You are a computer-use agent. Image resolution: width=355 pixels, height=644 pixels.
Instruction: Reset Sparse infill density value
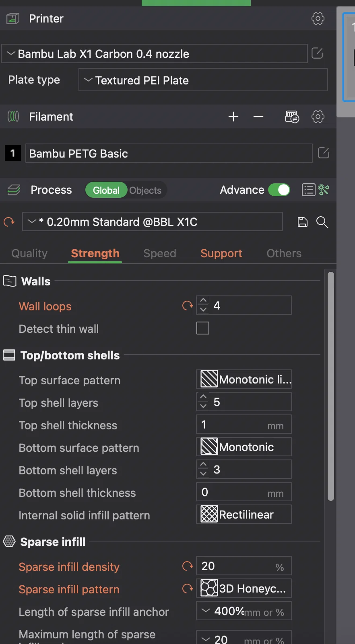(x=188, y=566)
